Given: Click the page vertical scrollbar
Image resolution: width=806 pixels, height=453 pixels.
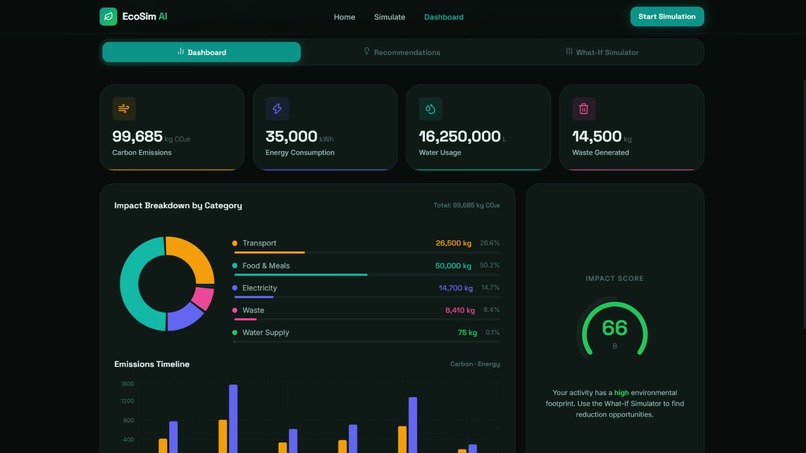Looking at the screenshot, I should [x=804, y=205].
